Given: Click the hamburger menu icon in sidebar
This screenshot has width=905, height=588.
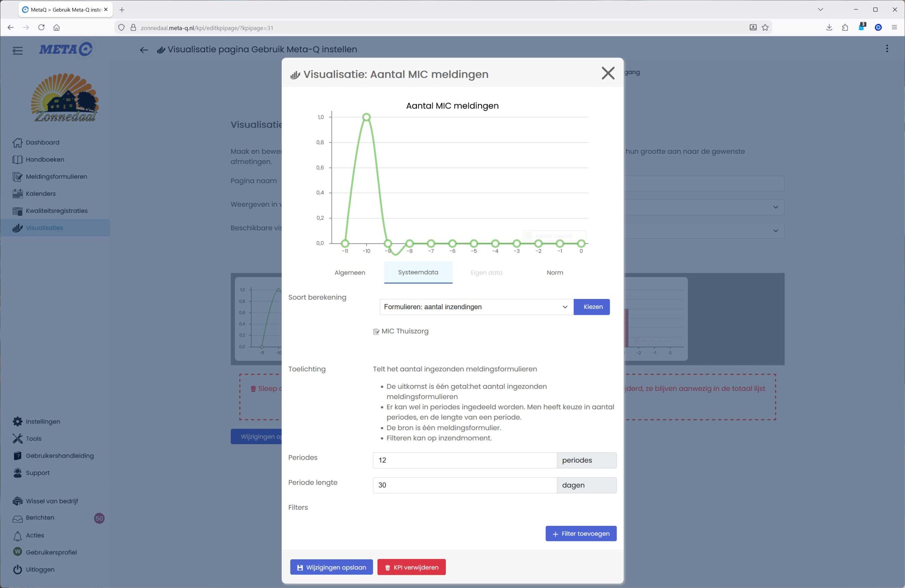Looking at the screenshot, I should coord(17,50).
